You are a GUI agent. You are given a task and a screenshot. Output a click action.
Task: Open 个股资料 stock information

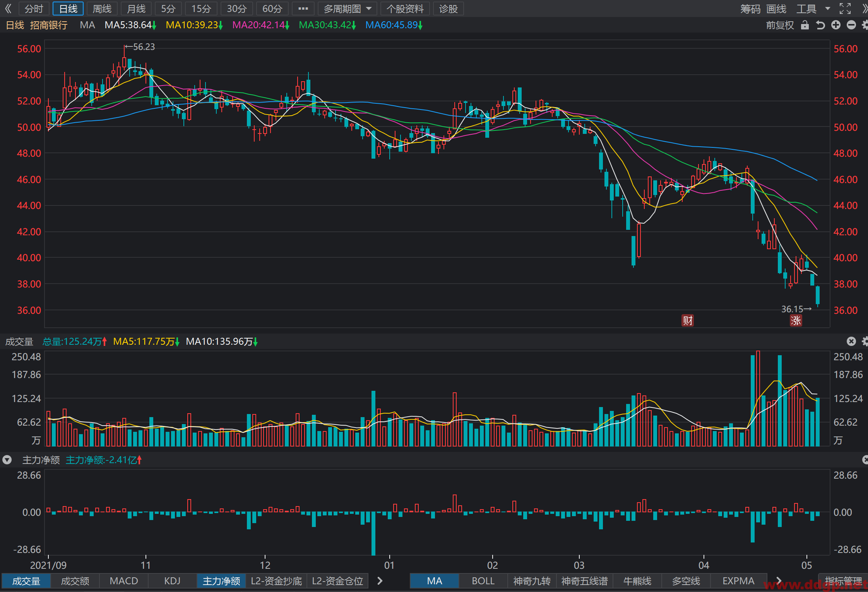point(405,9)
